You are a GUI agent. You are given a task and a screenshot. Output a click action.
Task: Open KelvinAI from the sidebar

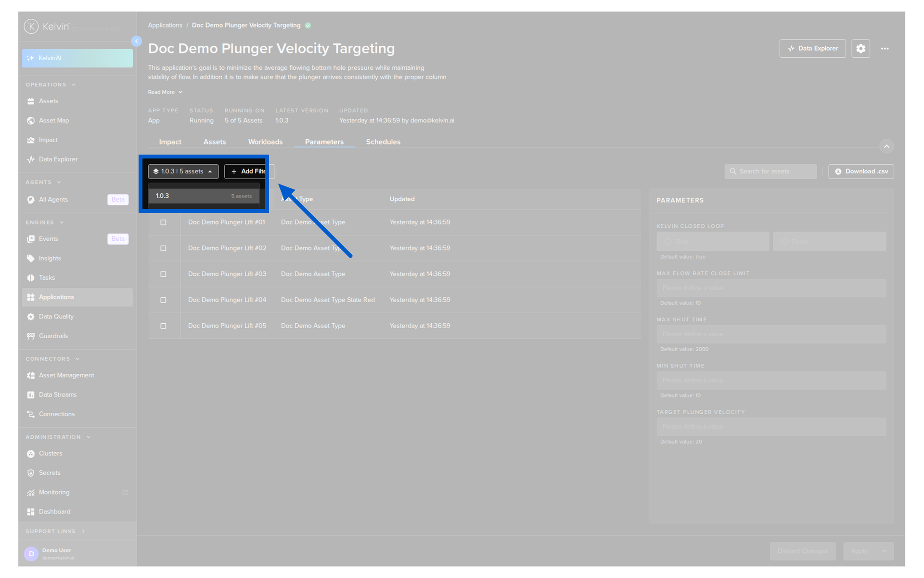(x=77, y=58)
